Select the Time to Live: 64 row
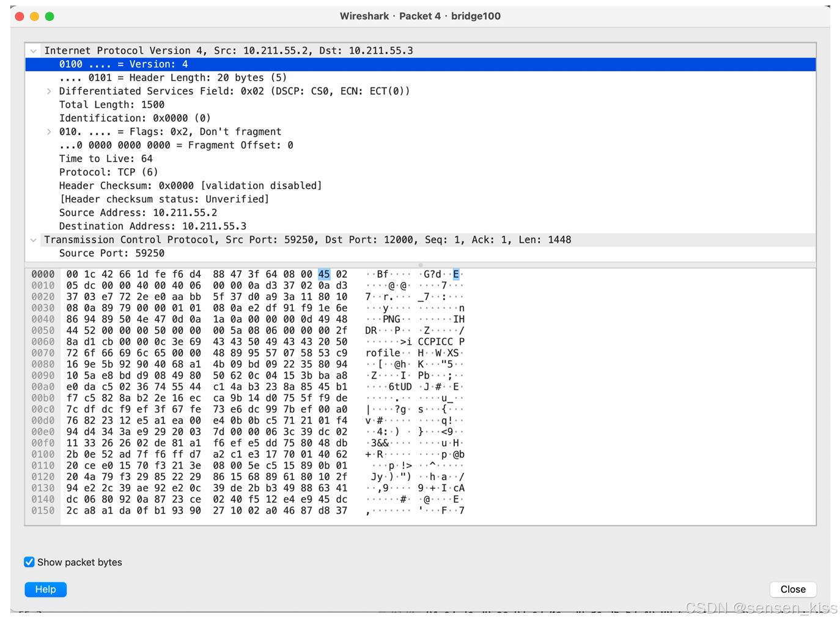 [421, 158]
